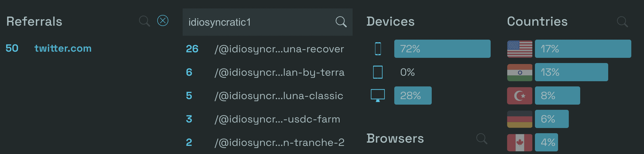Click into the idiosyncratic1 search field
The width and height of the screenshot is (644, 154).
tap(259, 22)
